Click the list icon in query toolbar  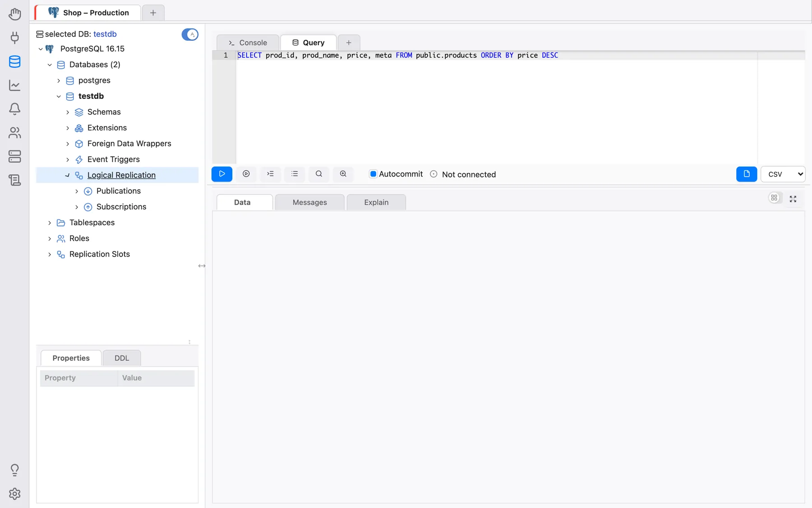point(295,174)
